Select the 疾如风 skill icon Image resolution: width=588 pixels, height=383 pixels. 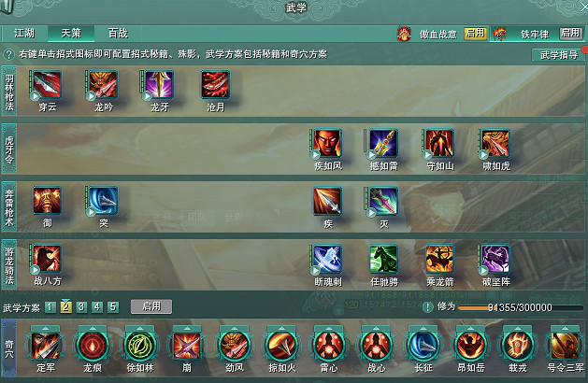click(328, 143)
